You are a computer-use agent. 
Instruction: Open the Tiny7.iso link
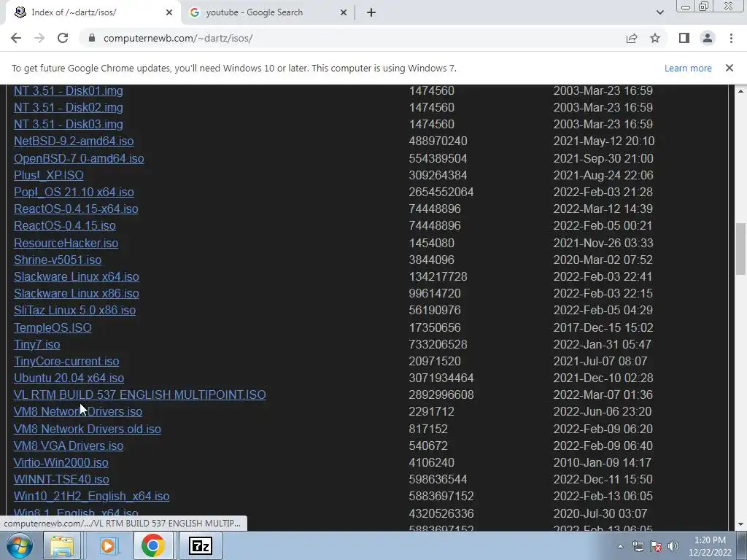coord(36,344)
